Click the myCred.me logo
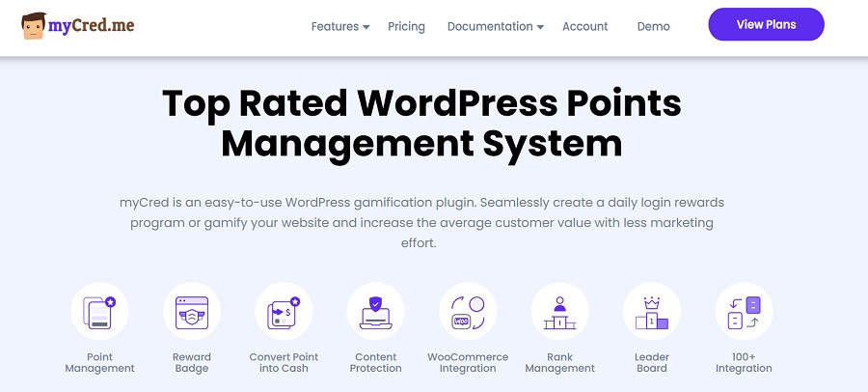Viewport: 868px width, 392px height. point(78,25)
